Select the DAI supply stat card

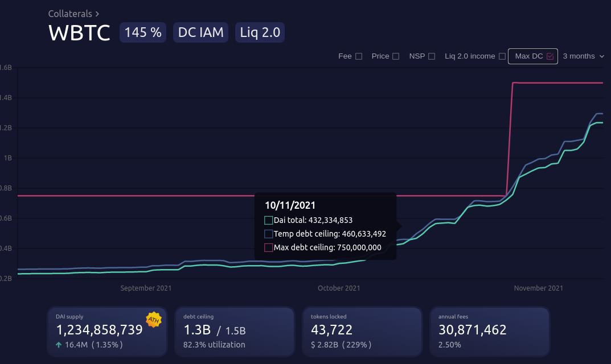click(x=107, y=332)
